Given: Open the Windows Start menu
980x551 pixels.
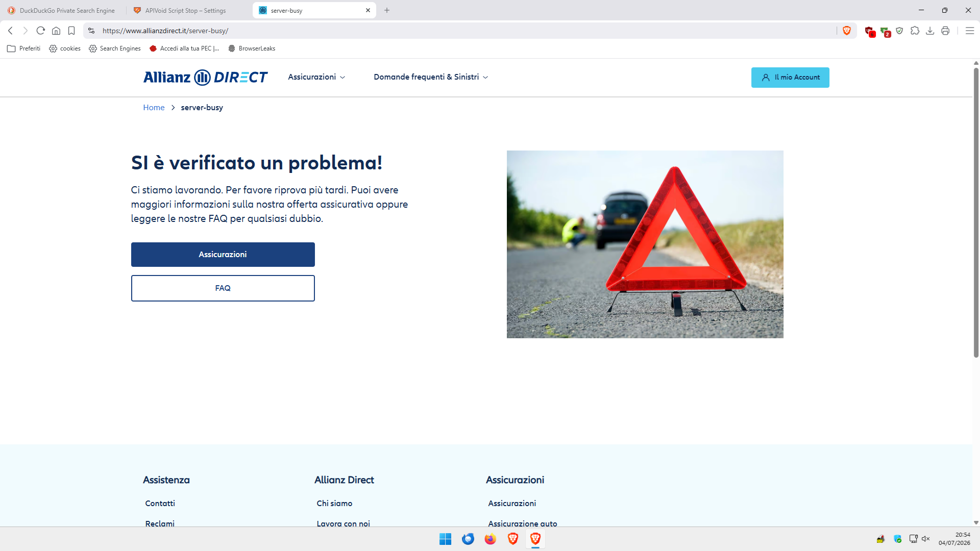Looking at the screenshot, I should (446, 539).
